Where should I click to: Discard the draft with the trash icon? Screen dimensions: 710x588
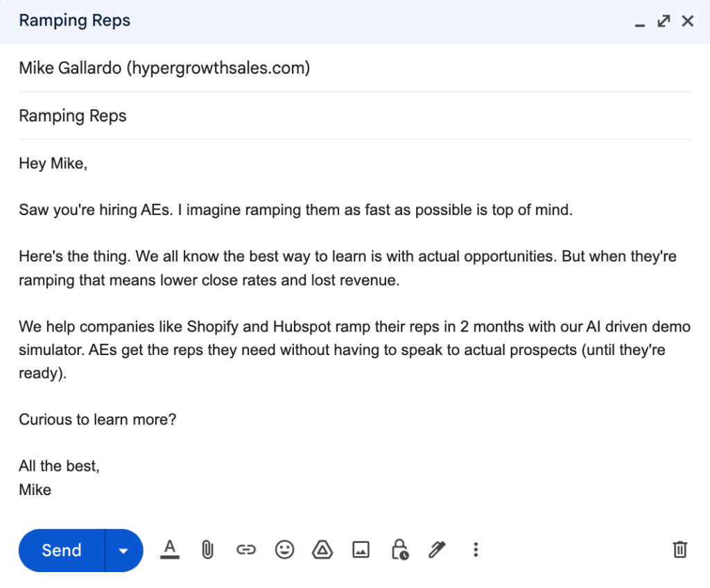(679, 550)
